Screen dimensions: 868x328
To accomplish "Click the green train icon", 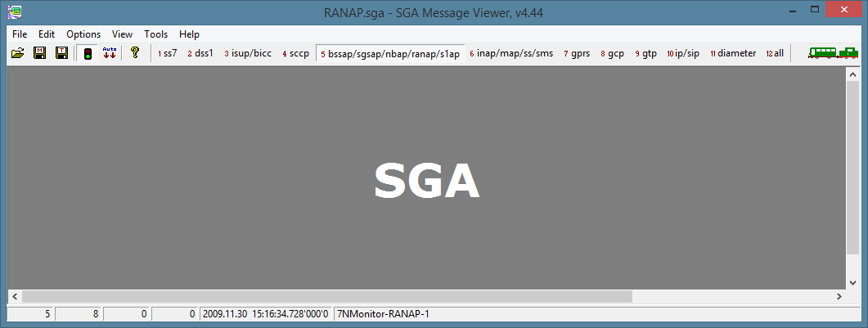I will (x=833, y=53).
